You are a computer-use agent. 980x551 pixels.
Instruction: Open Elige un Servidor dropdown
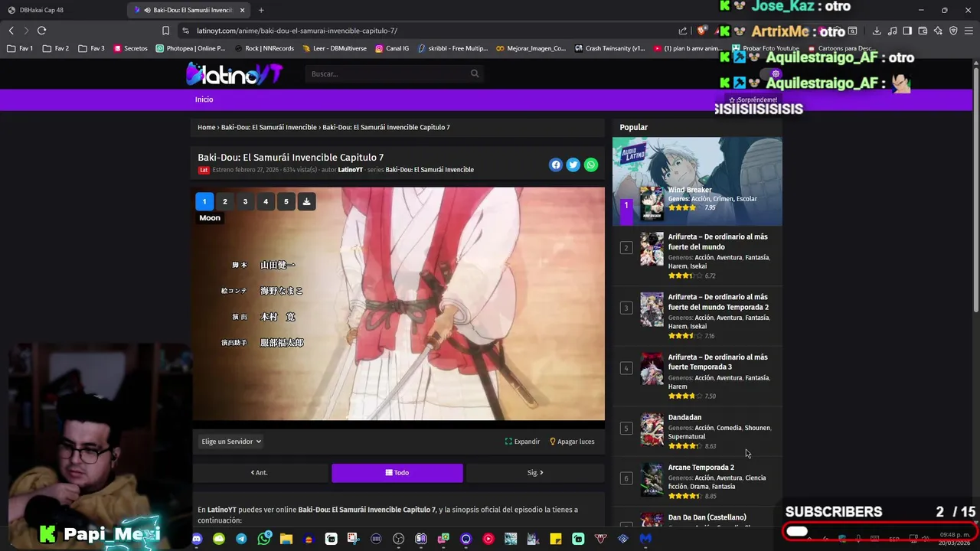point(231,442)
